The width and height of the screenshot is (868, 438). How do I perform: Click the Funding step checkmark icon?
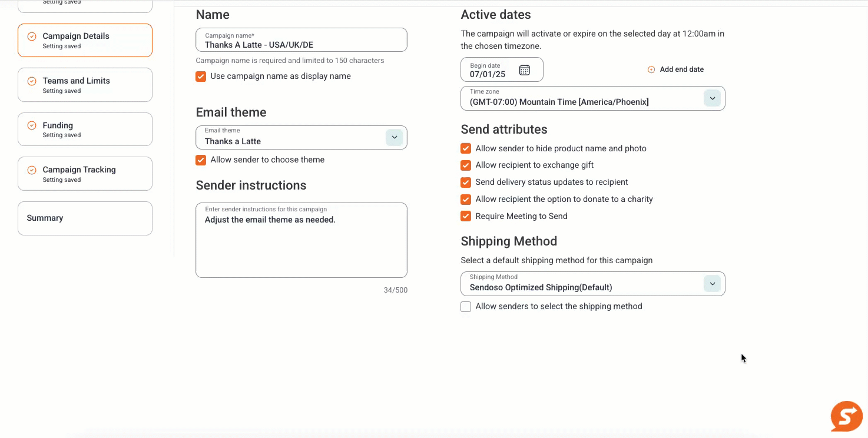pos(32,125)
